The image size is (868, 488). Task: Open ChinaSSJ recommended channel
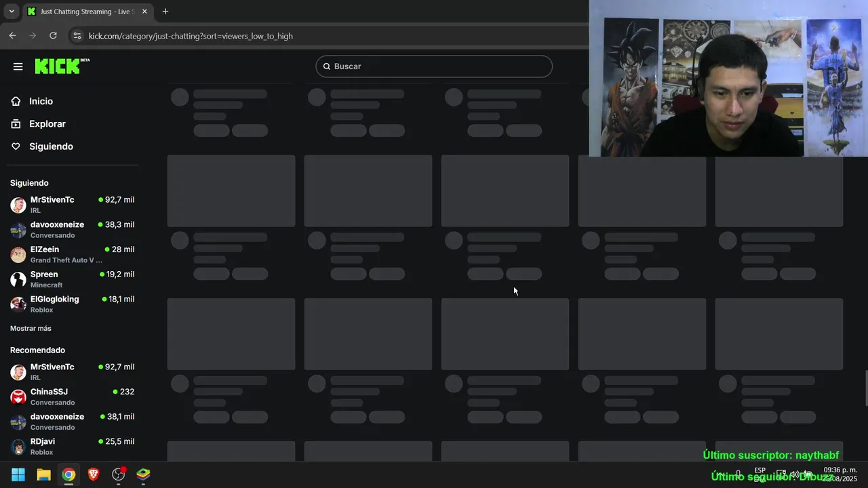click(x=72, y=396)
